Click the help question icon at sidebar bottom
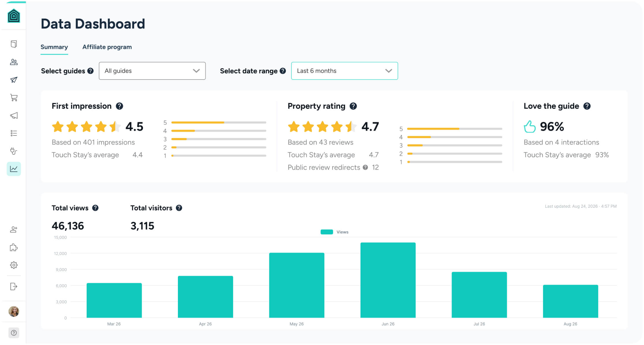The height and width of the screenshot is (345, 644). coord(14,333)
